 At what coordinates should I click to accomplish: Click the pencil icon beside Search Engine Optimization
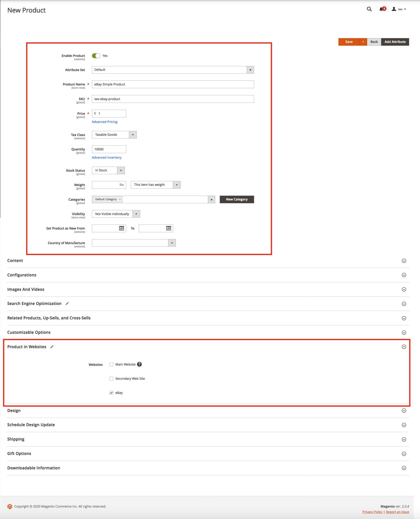[67, 304]
